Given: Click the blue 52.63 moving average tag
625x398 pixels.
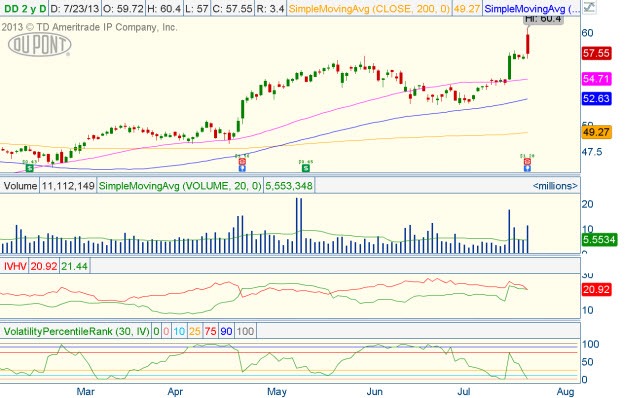Looking at the screenshot, I should click(x=596, y=98).
